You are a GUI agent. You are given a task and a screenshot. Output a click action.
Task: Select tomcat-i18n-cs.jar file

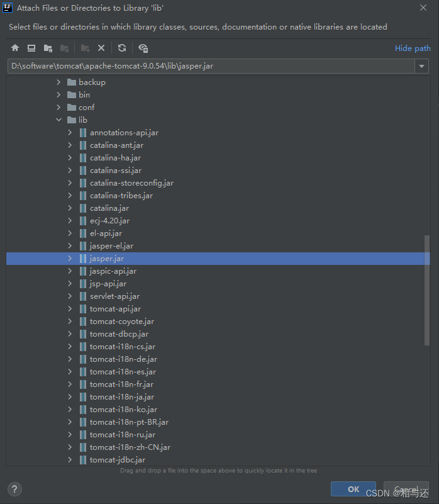(x=123, y=347)
